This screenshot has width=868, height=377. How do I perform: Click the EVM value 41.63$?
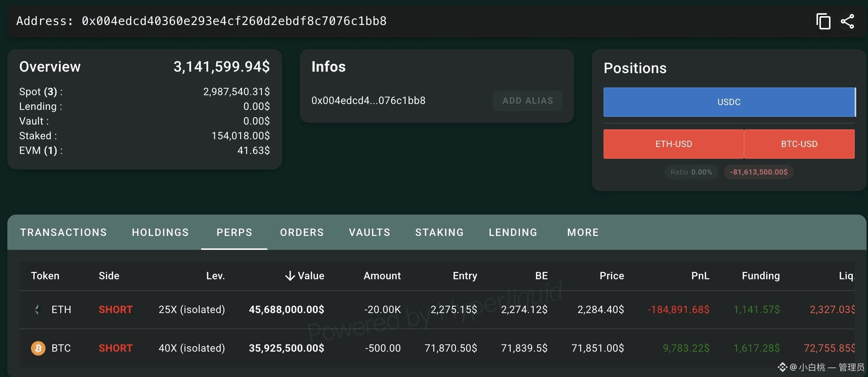point(253,150)
